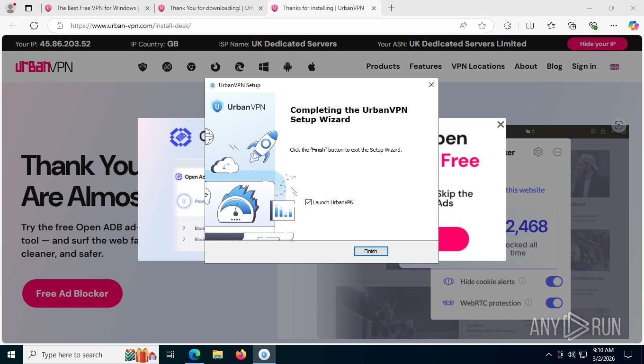This screenshot has height=364, width=644.
Task: Click the Edge profile avatar
Action: 10,8
